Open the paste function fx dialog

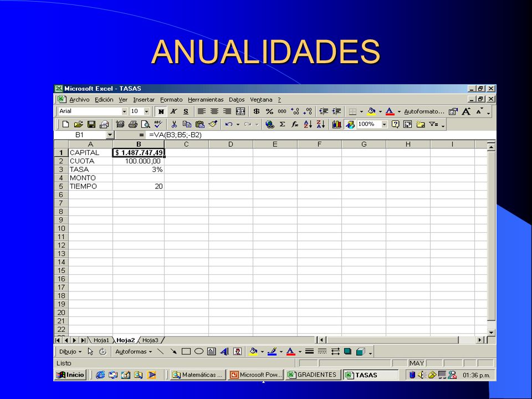(295, 124)
